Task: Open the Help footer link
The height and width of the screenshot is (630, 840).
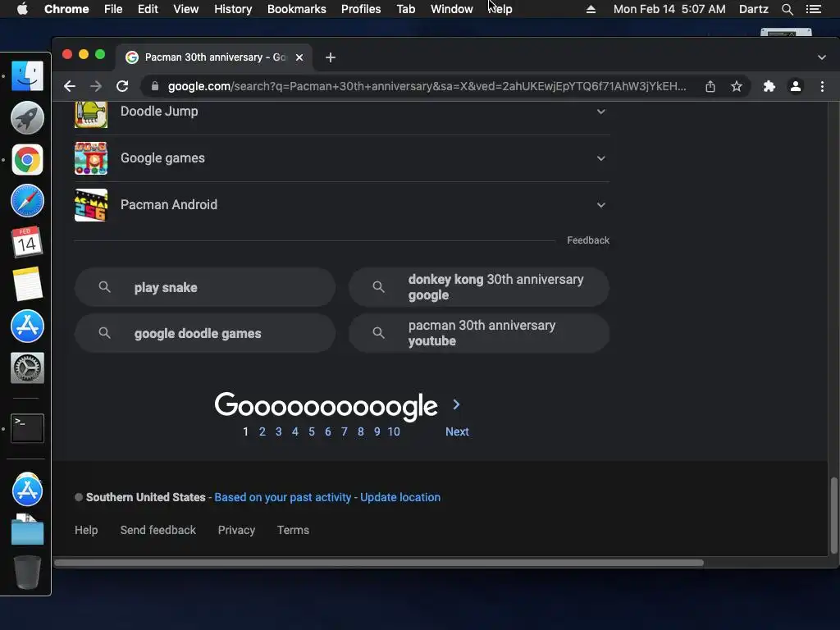Action: 86,530
